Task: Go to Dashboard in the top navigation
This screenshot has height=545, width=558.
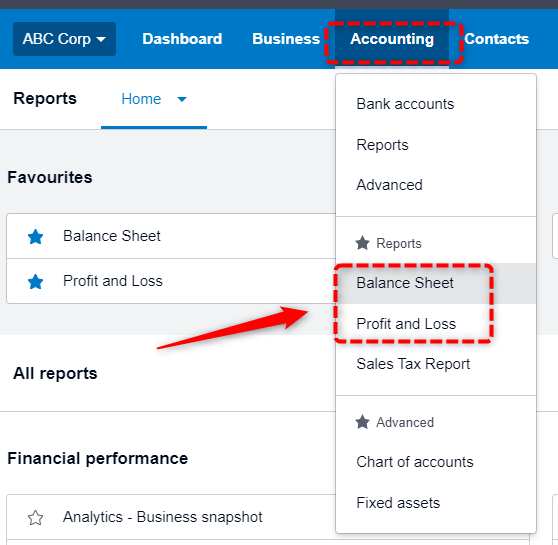Action: (182, 39)
